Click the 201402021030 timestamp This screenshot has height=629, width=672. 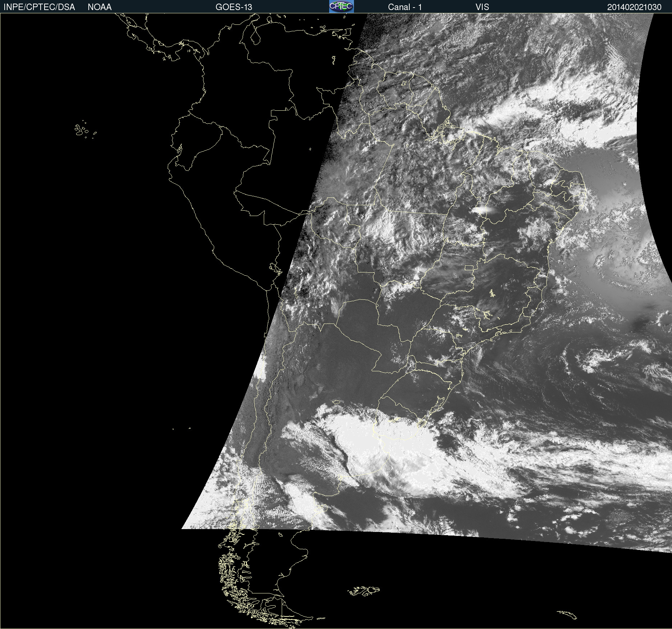(634, 7)
